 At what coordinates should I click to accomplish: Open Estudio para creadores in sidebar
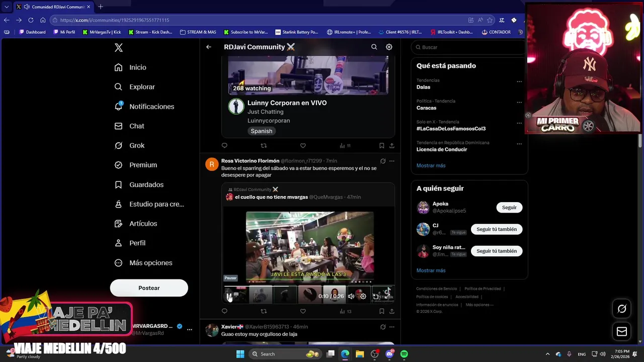click(149, 204)
